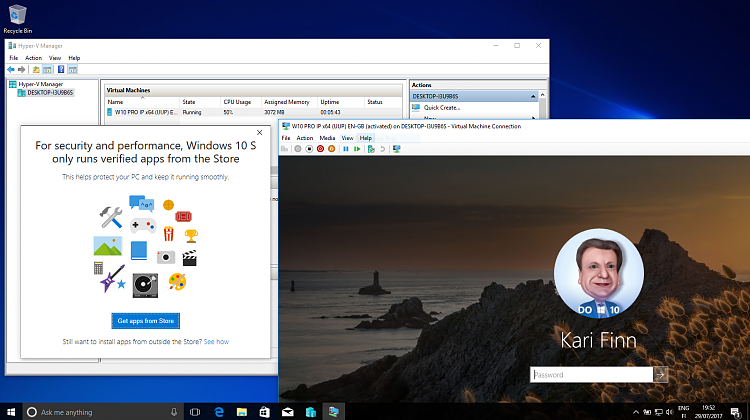This screenshot has height=420, width=750.
Task: Click Cortana Ask me anything search box
Action: pyautogui.click(x=103, y=412)
